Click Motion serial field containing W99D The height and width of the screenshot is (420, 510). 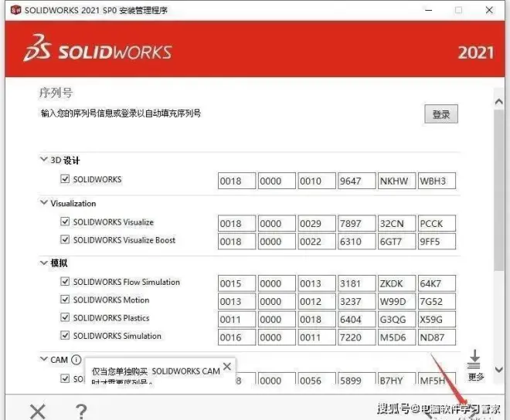coord(396,301)
